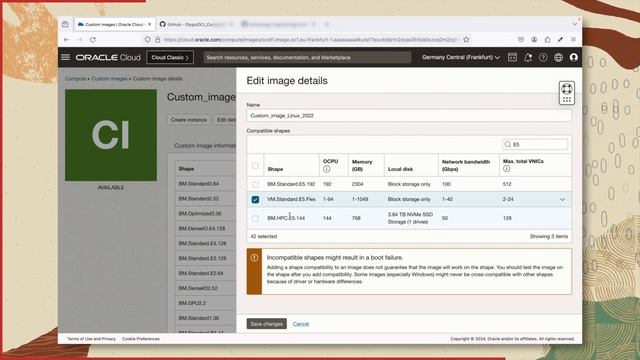Click the Memory (GB) column header
The height and width of the screenshot is (360, 640).
(x=362, y=165)
